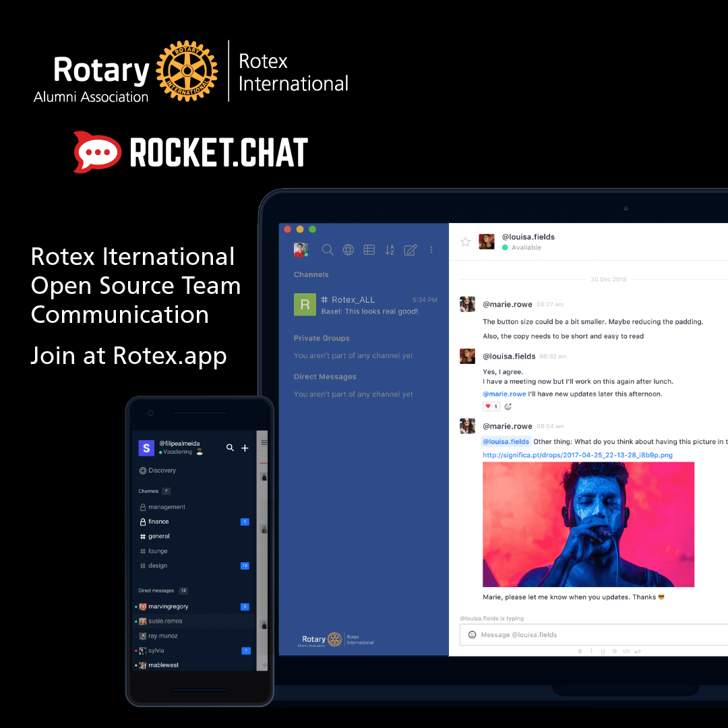Click the Channels heading in laptop sidebar
728x728 pixels.
pyautogui.click(x=311, y=274)
